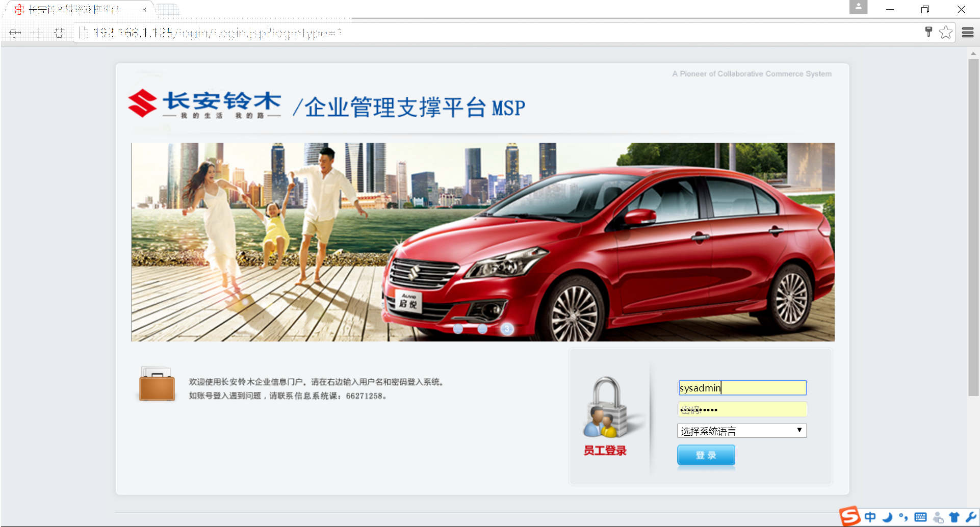The width and height of the screenshot is (980, 527).
Task: Click the IME user account icon
Action: pos(938,517)
